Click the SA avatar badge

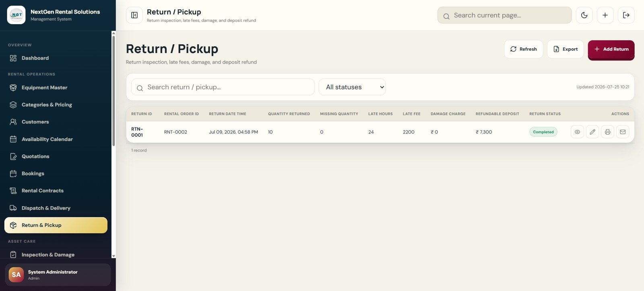[x=16, y=275]
